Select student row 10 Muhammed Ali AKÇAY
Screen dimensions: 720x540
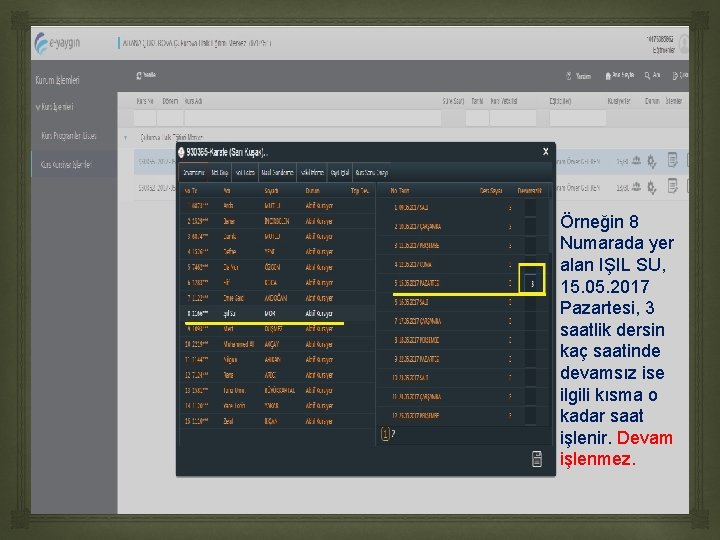[x=278, y=344]
